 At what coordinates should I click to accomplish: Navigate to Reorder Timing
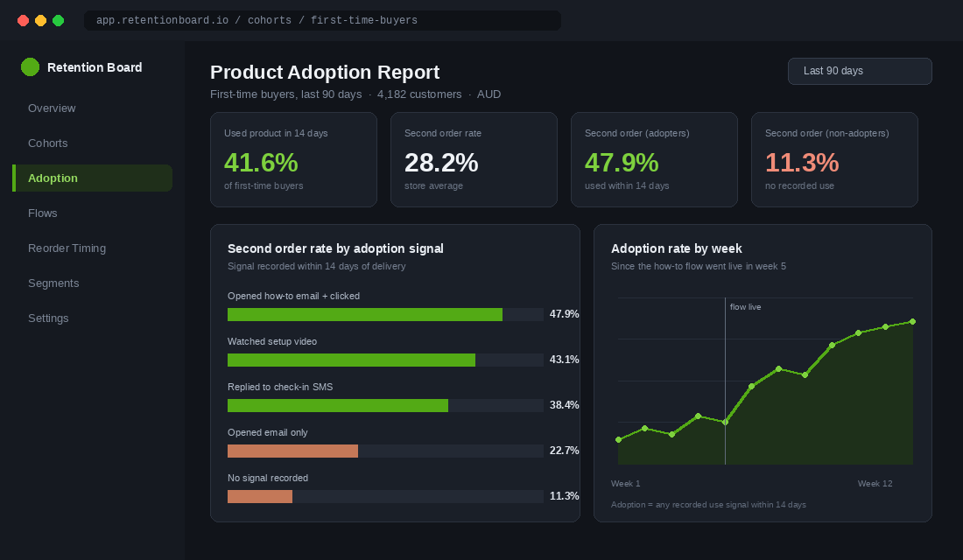tap(67, 248)
